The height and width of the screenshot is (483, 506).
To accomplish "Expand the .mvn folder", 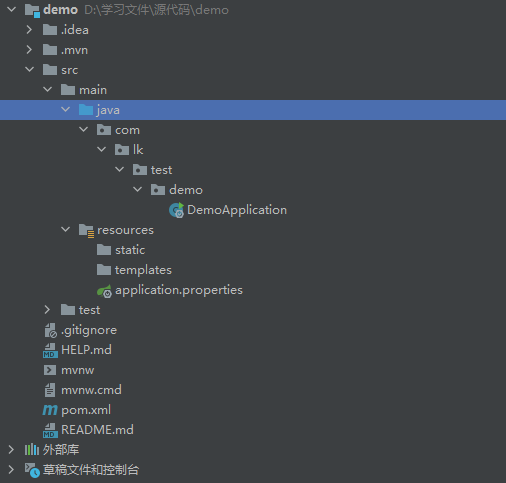I will click(29, 50).
